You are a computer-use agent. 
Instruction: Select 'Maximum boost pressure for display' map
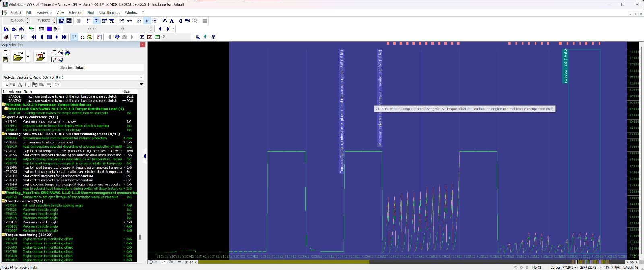49,121
